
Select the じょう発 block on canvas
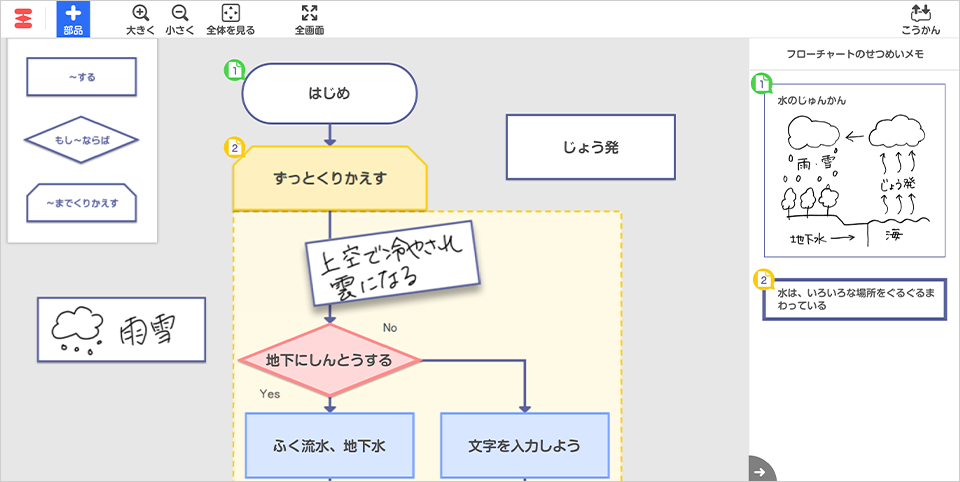point(590,147)
